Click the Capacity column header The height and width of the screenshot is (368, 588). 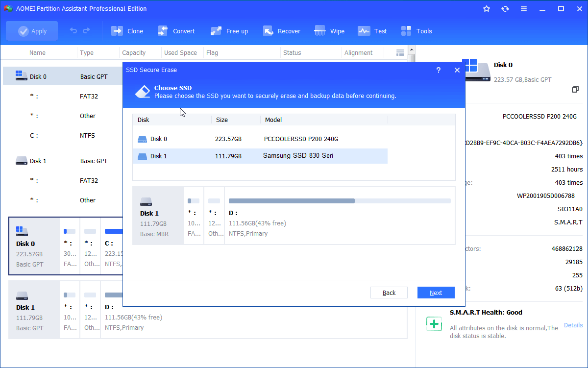coord(134,52)
